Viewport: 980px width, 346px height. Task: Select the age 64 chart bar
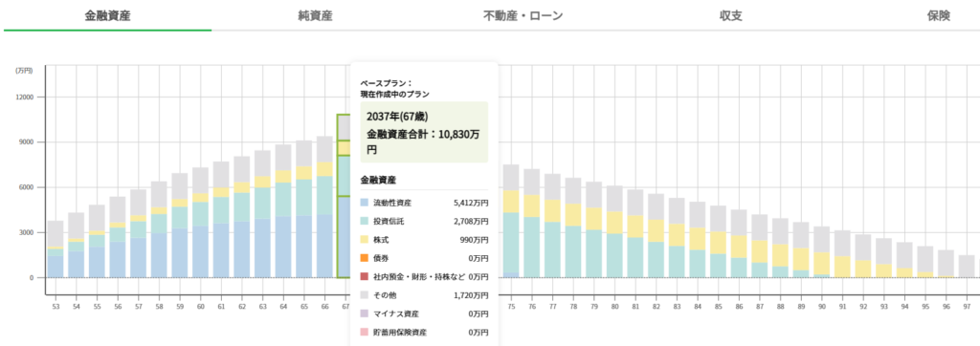pos(283,211)
